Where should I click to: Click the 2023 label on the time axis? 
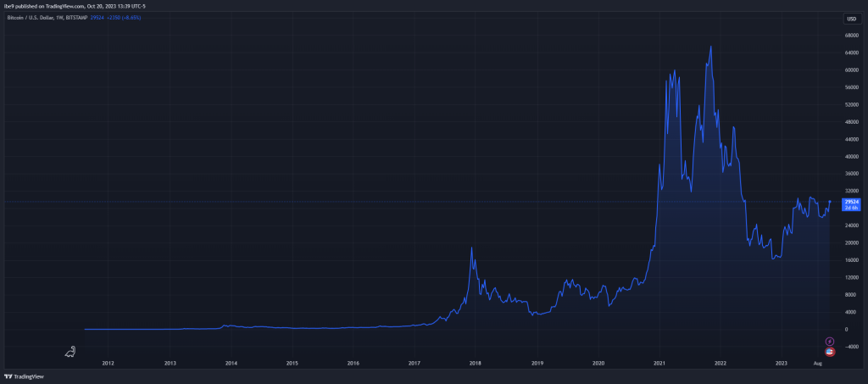coord(781,363)
